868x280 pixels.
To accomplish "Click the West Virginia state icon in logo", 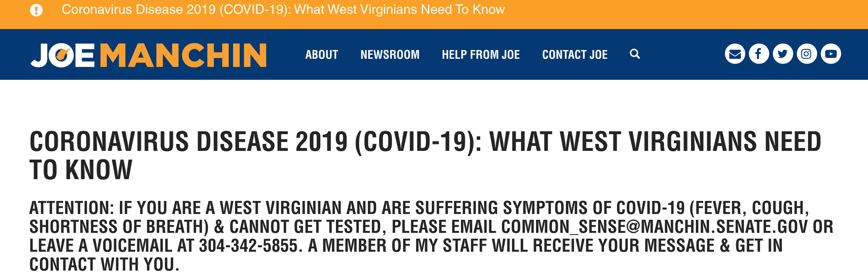I will click(x=63, y=55).
